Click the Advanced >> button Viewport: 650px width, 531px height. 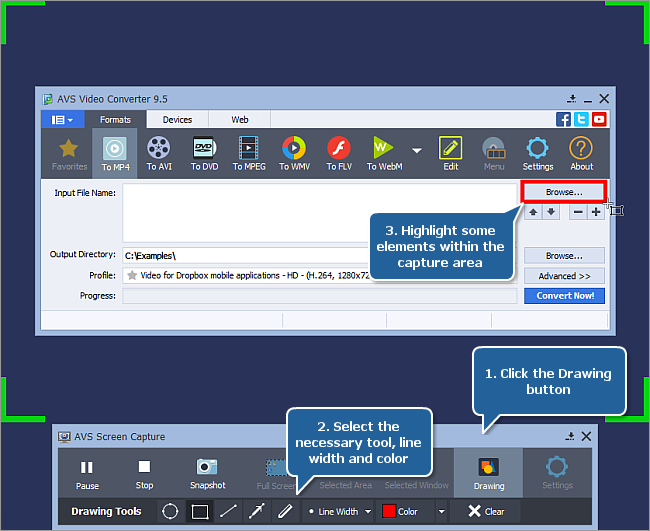click(564, 276)
